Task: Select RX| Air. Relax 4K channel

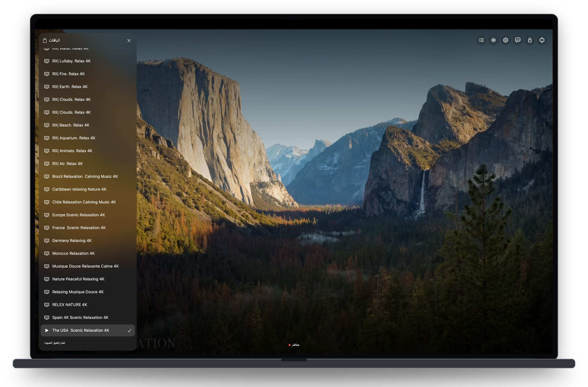Action: [x=88, y=164]
